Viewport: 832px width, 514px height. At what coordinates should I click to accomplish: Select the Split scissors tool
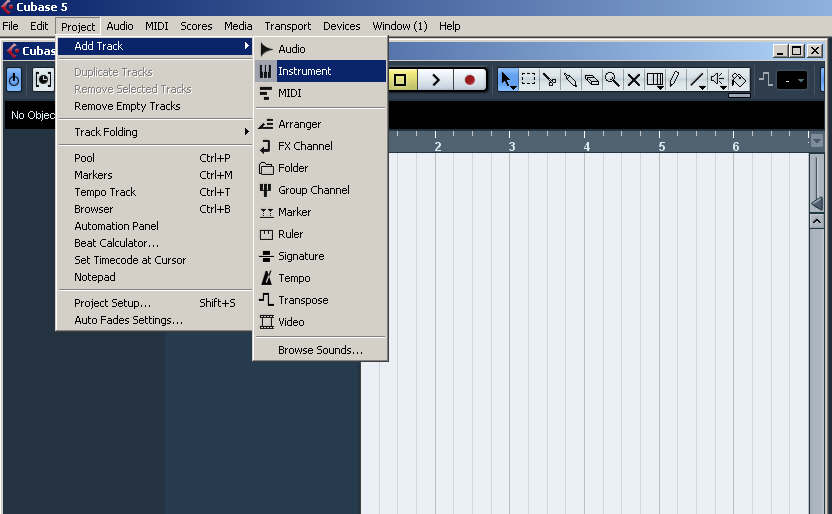click(549, 80)
